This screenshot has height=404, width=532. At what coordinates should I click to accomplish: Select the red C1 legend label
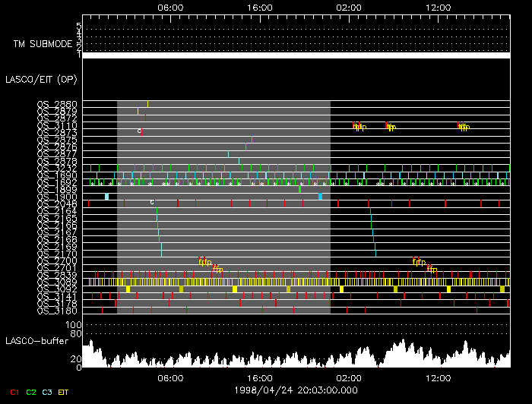tap(14, 392)
